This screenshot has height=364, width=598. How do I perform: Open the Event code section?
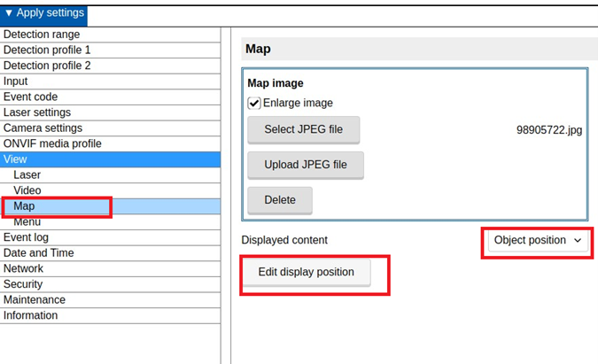click(31, 97)
